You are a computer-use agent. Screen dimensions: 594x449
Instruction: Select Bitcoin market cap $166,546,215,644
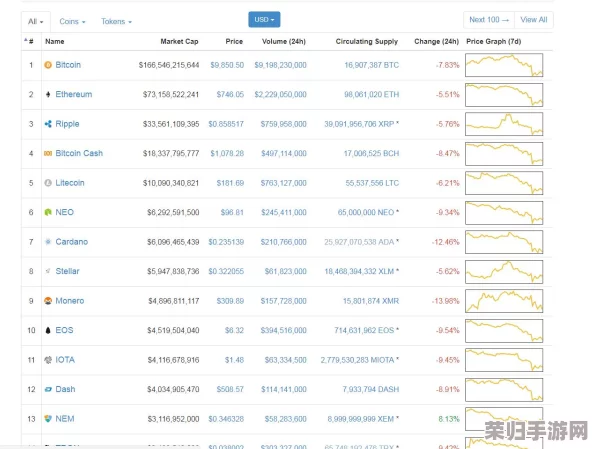pos(169,65)
